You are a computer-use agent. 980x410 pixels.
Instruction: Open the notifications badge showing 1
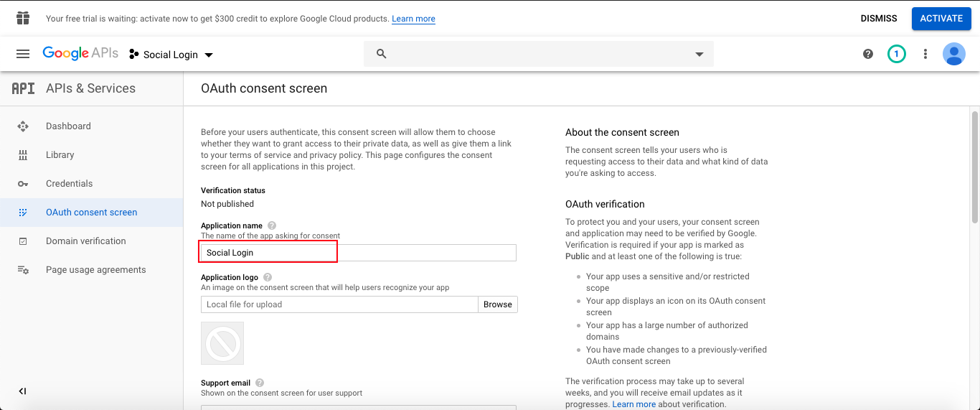896,54
